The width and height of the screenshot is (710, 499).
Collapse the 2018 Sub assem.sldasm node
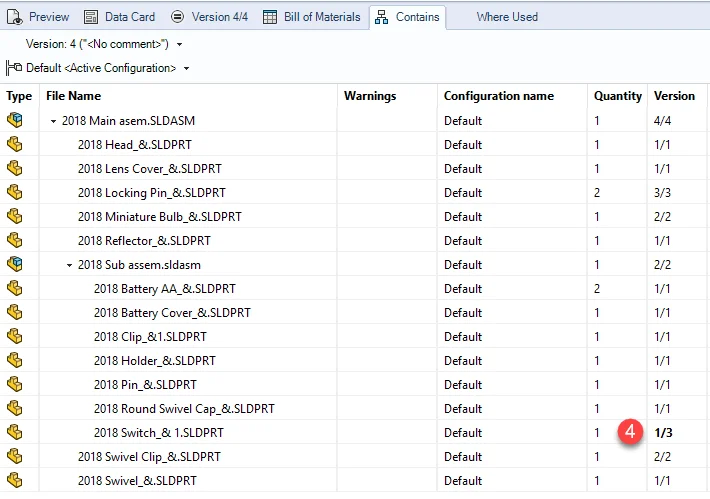pos(69,265)
